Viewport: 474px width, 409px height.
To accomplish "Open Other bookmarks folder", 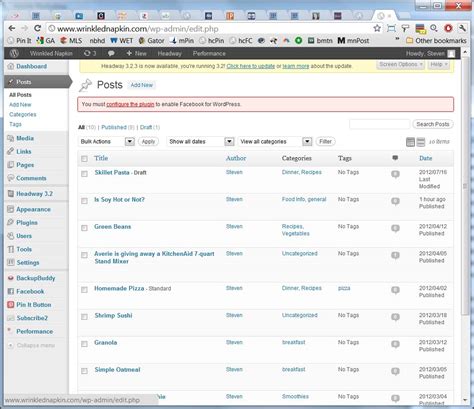I will [x=436, y=41].
